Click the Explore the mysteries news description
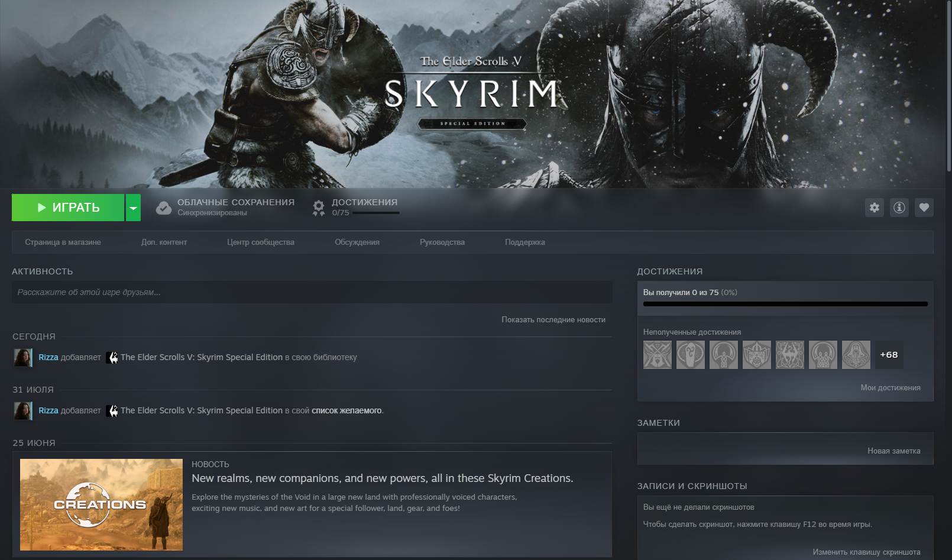Viewport: 952px width, 560px height. 354,503
